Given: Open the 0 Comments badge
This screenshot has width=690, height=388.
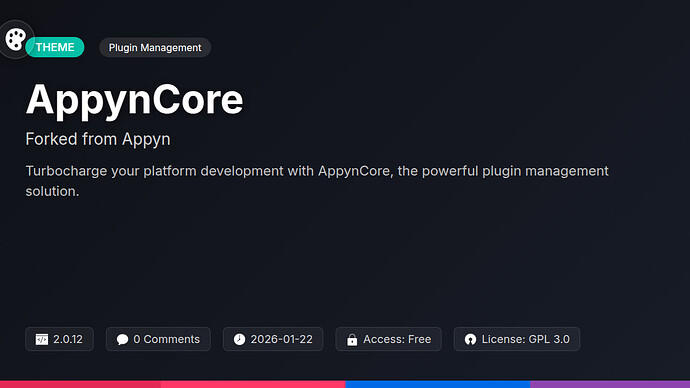Looking at the screenshot, I should tap(158, 339).
